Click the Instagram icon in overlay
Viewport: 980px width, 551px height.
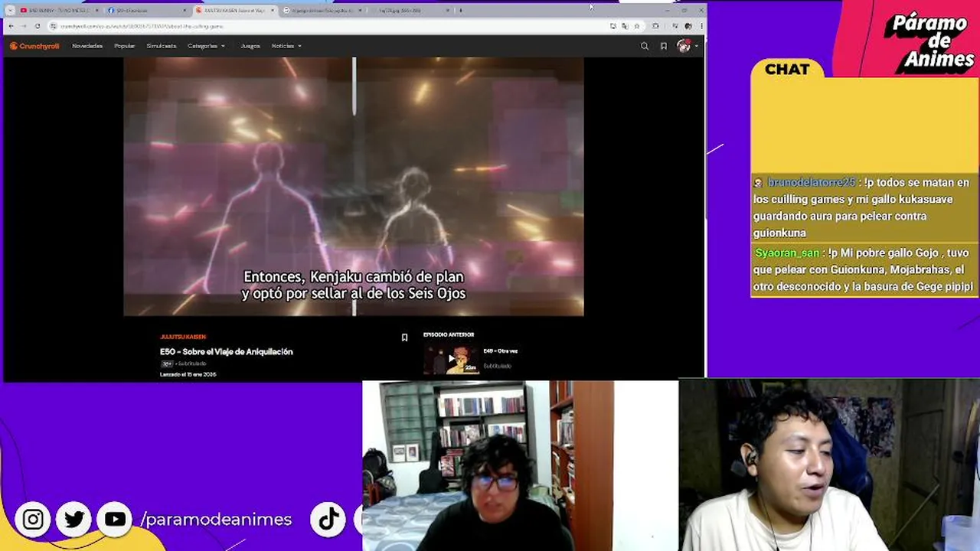33,520
